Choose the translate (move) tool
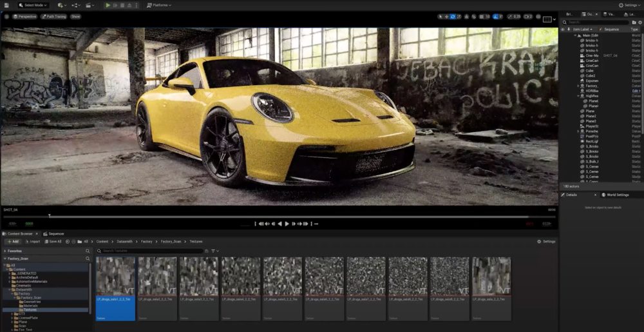The width and height of the screenshot is (644, 332). pyautogui.click(x=446, y=17)
